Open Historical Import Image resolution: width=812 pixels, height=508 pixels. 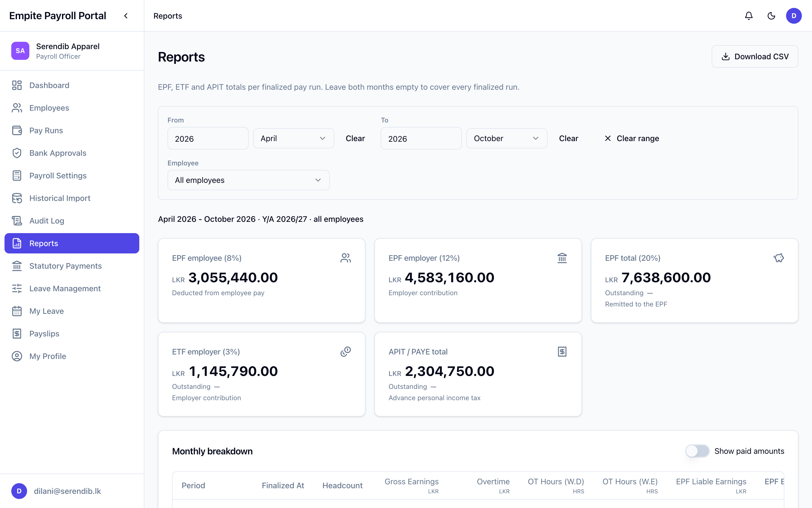pos(72,198)
